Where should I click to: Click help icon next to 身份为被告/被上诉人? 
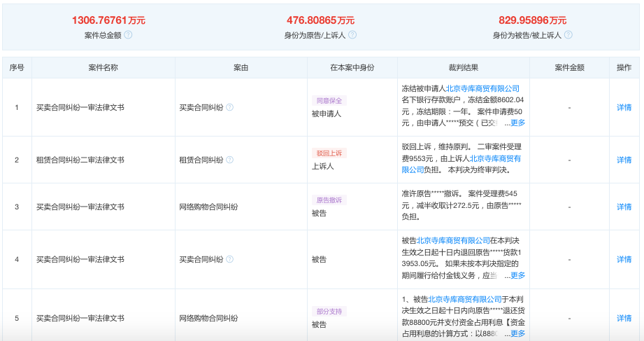(x=568, y=35)
